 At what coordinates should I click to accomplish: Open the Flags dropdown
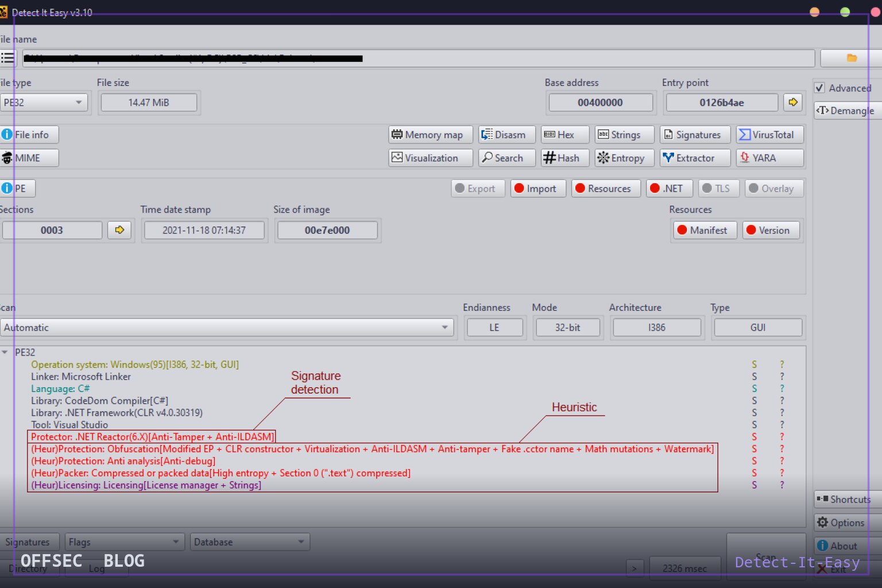coord(125,542)
